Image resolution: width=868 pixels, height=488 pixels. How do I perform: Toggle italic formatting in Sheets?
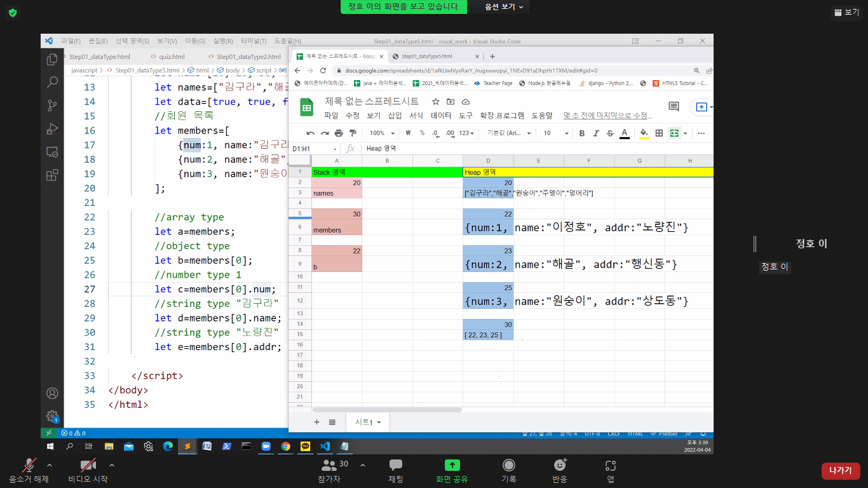pos(596,133)
